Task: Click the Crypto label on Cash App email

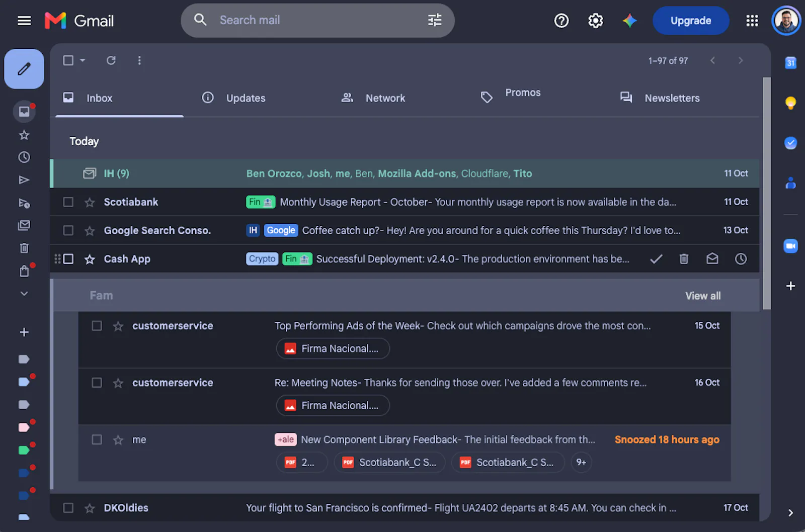Action: point(262,259)
